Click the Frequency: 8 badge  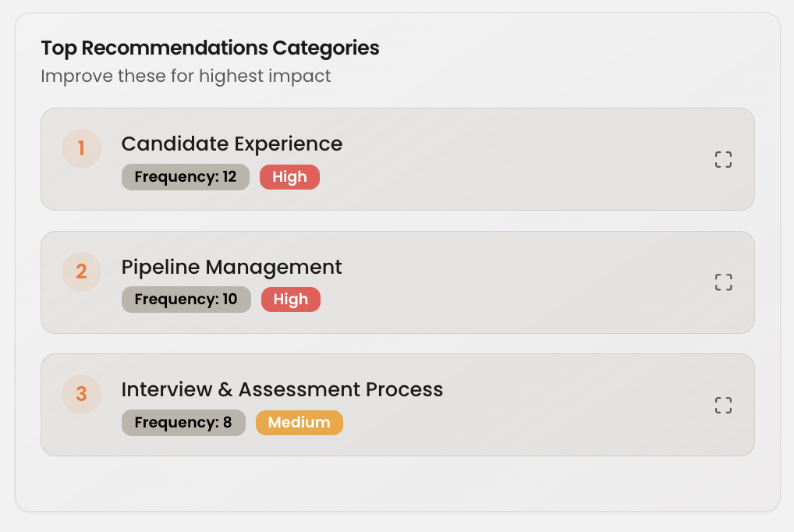[x=183, y=423]
